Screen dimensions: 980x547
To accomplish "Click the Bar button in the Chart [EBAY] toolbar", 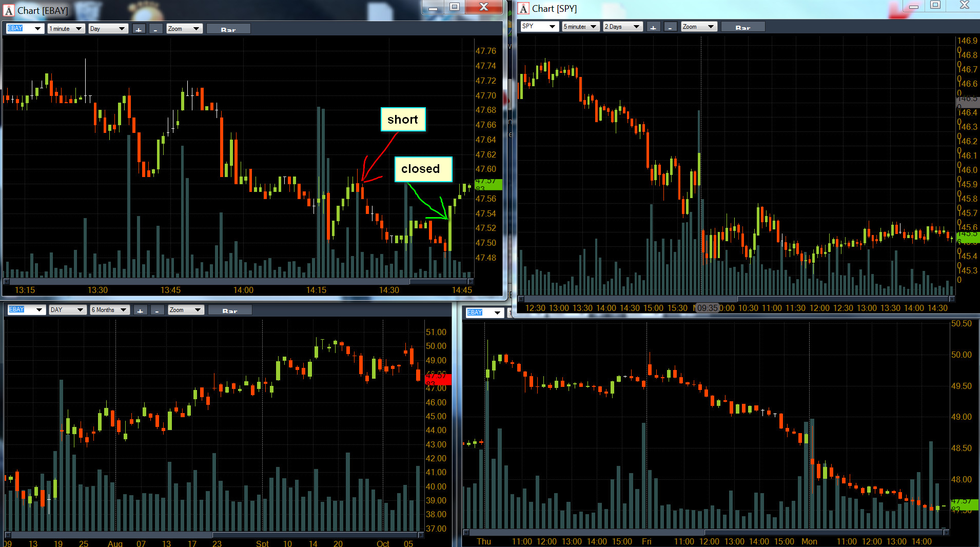I will click(228, 29).
